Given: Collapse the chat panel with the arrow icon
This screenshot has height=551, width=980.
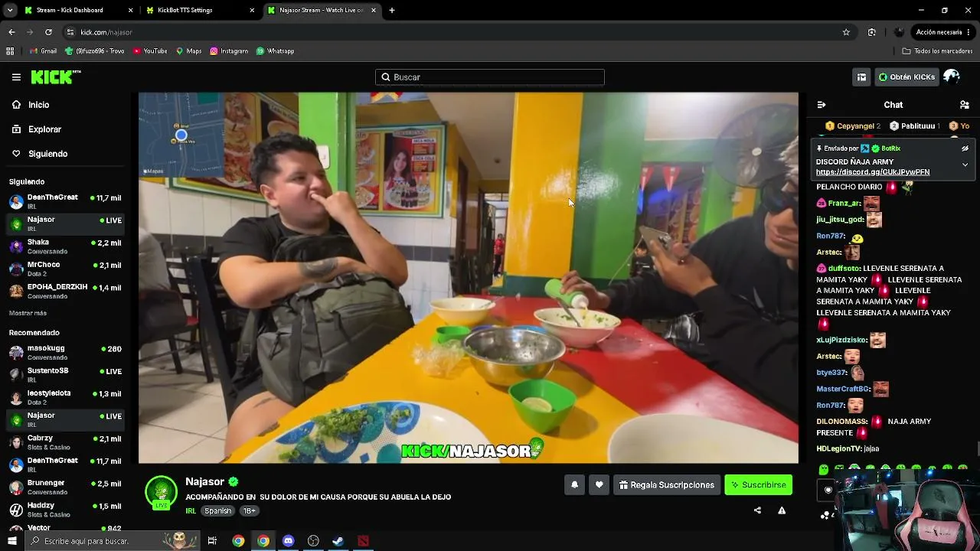Looking at the screenshot, I should pos(822,105).
